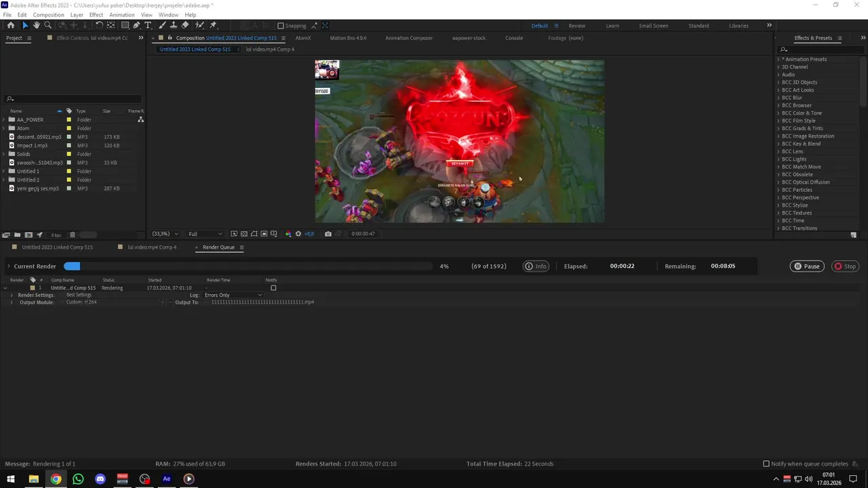Expand Current Render details
This screenshot has width=868, height=488.
(x=9, y=266)
